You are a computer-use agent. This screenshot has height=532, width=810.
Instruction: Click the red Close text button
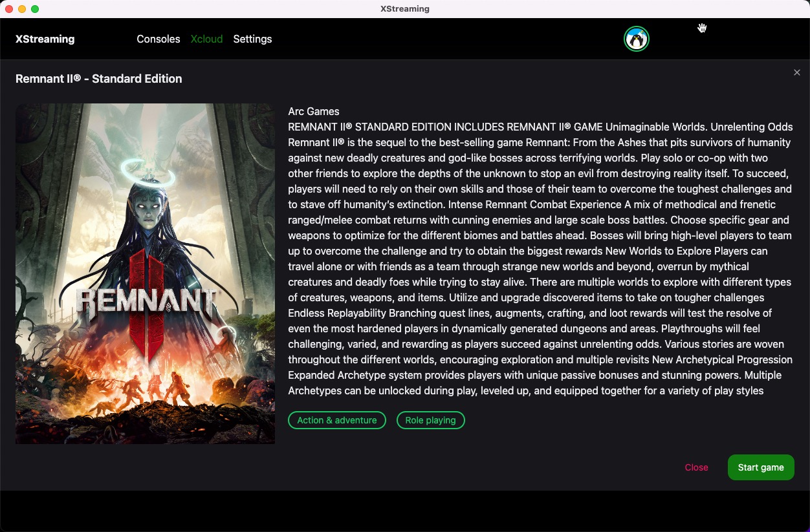click(697, 467)
